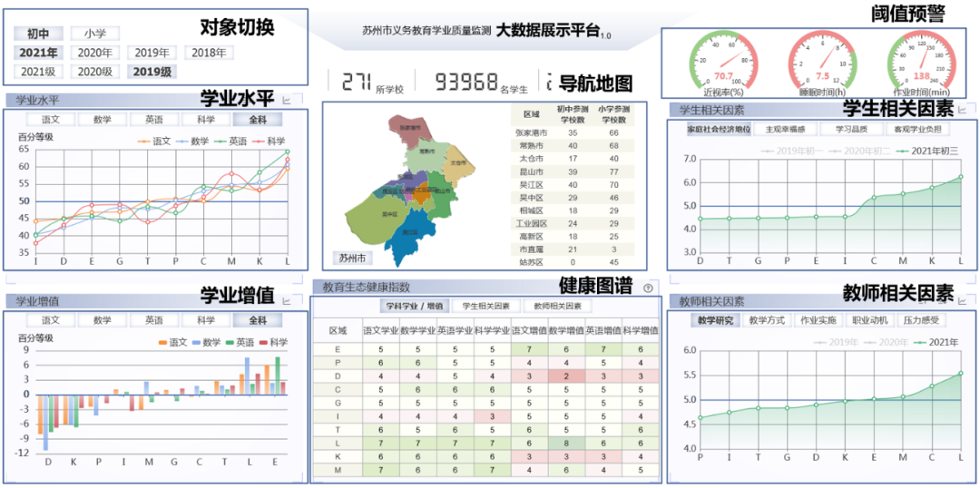Image resolution: width=980 pixels, height=488 pixels.
Task: Open chart-type icon in 学业水平 header
Action: [x=288, y=100]
